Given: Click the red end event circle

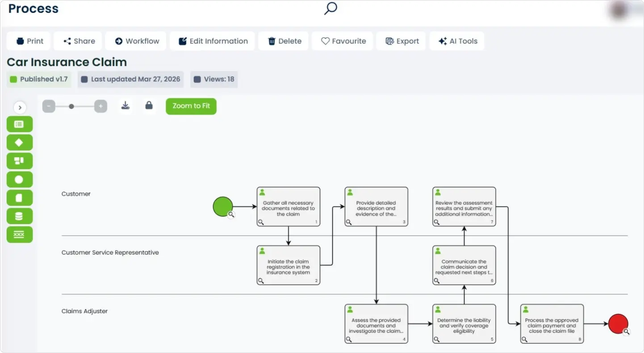Looking at the screenshot, I should coord(618,324).
